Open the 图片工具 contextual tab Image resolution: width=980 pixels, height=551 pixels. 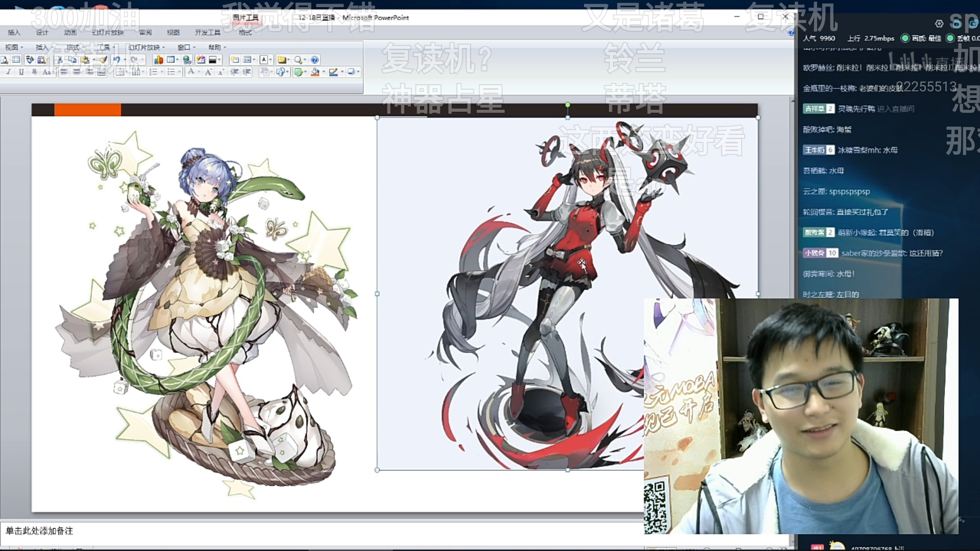click(x=246, y=17)
